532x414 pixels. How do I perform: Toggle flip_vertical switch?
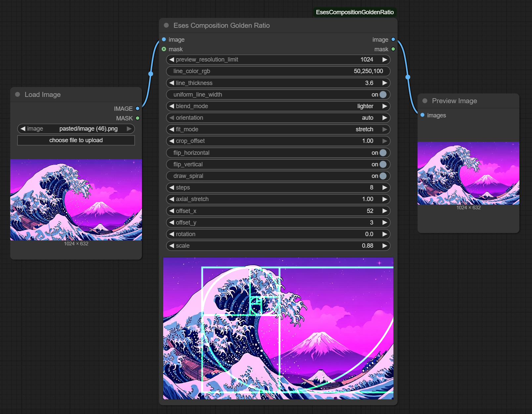pyautogui.click(x=383, y=164)
